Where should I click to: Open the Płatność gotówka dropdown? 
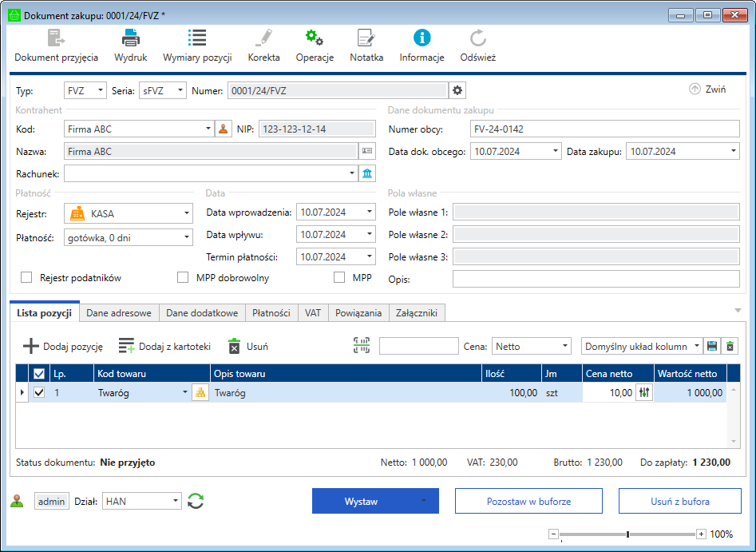[186, 237]
